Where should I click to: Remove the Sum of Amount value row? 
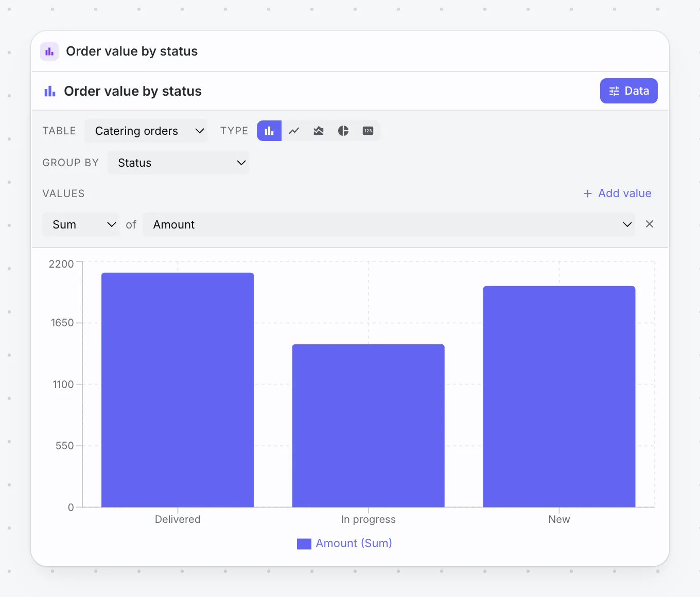650,224
